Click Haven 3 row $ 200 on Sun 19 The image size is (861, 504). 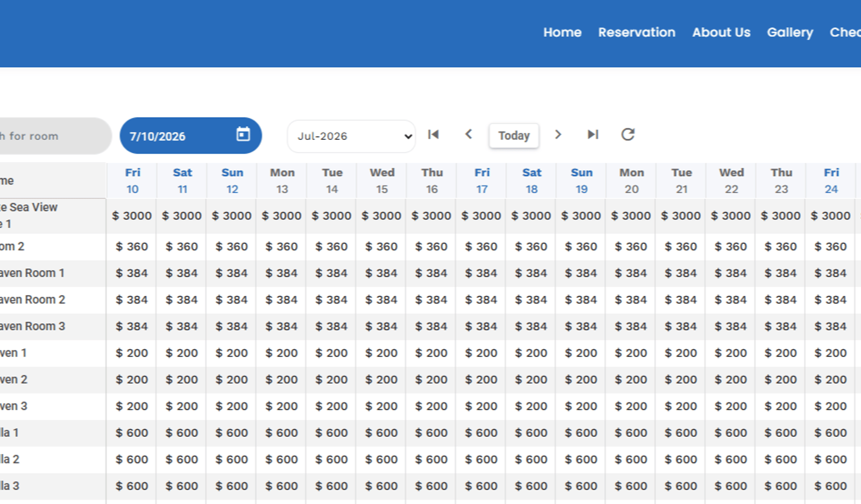pos(581,406)
